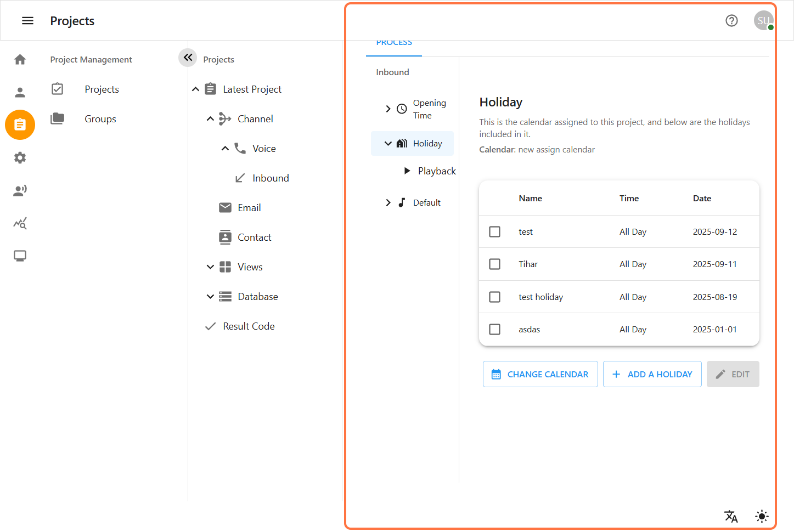Collapse the panel with double-chevron icon
The image size is (794, 532).
point(188,57)
